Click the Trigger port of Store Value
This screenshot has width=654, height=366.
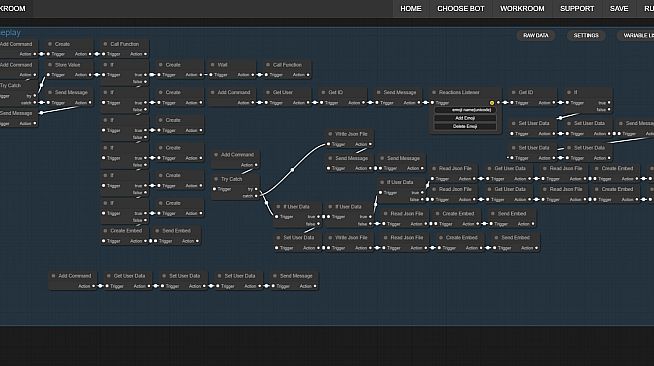pyautogui.click(x=48, y=75)
